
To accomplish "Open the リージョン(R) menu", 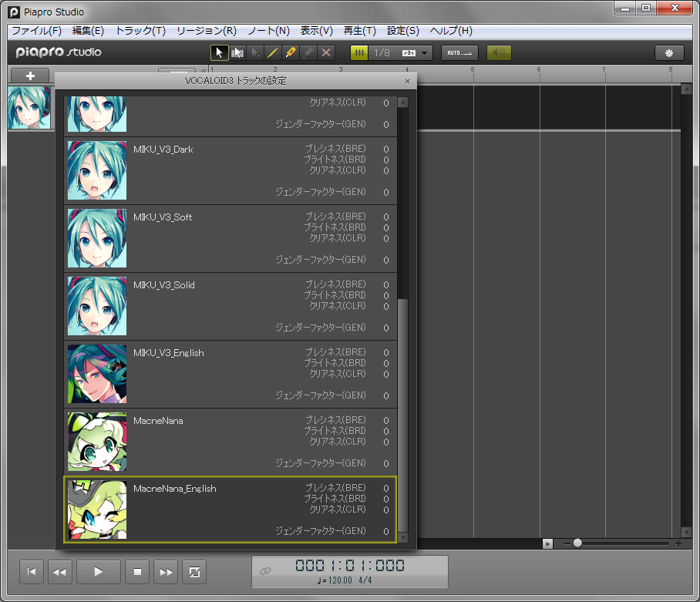I will (207, 30).
